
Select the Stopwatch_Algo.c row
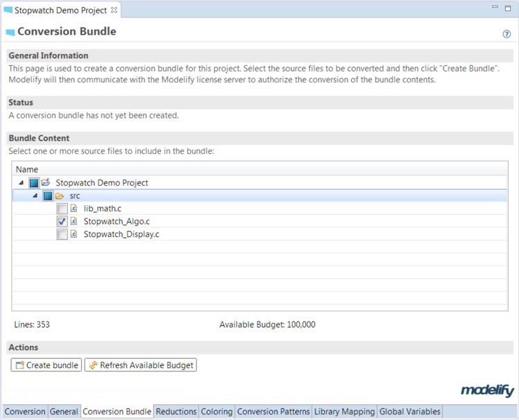259,221
